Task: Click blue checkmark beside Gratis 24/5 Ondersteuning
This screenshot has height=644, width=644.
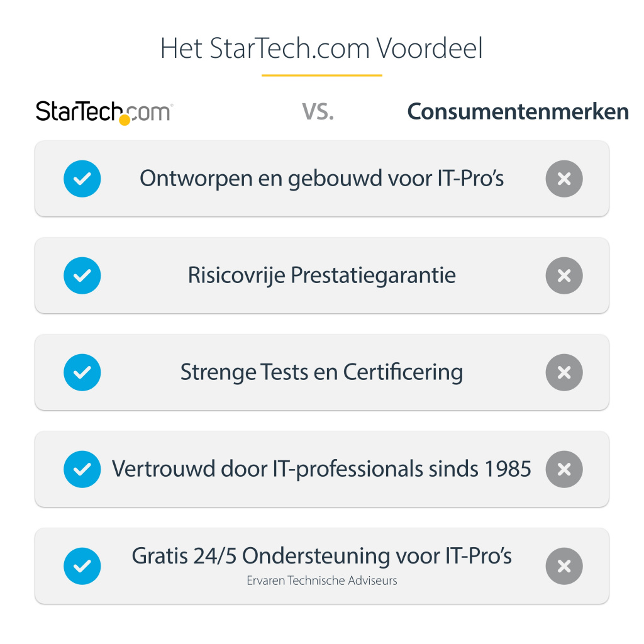Action: click(82, 566)
